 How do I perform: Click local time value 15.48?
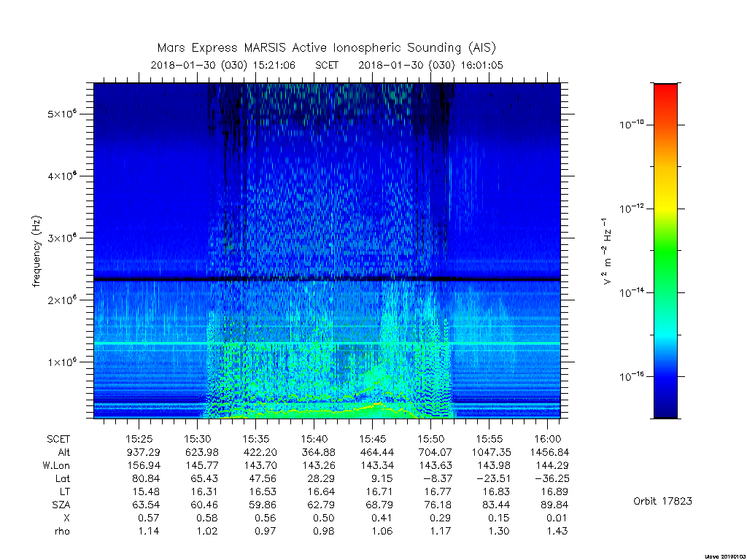146,491
